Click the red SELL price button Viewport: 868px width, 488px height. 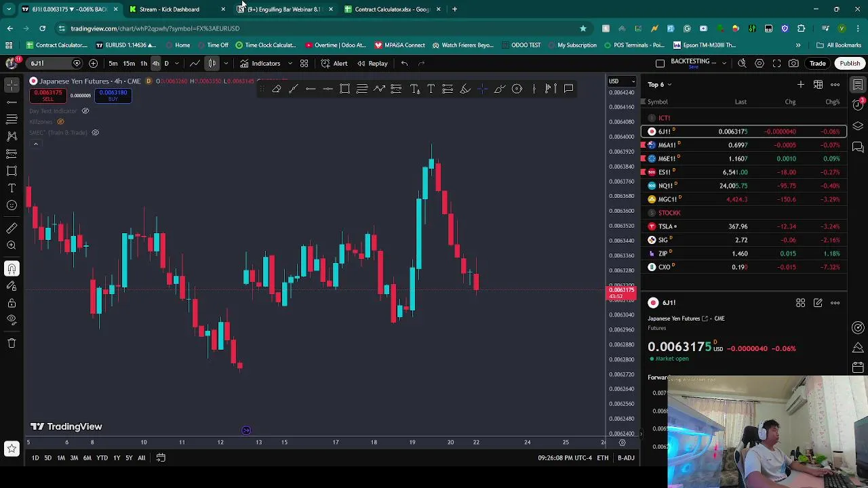(x=47, y=96)
